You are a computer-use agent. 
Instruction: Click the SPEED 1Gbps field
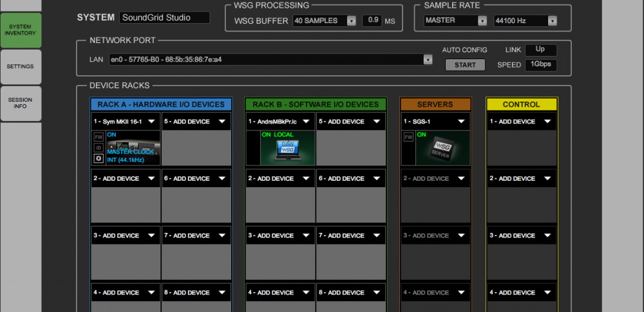(540, 64)
